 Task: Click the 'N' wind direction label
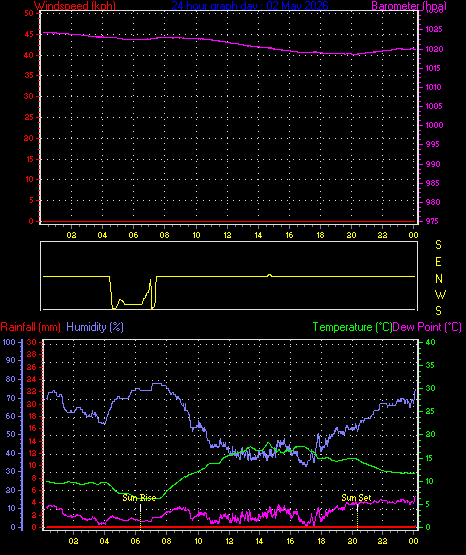coord(439,279)
